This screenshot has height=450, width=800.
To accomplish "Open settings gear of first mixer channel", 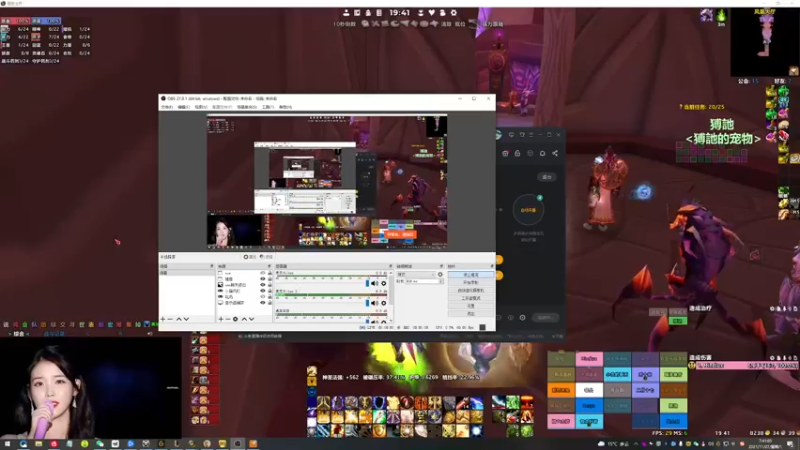I will click(384, 283).
